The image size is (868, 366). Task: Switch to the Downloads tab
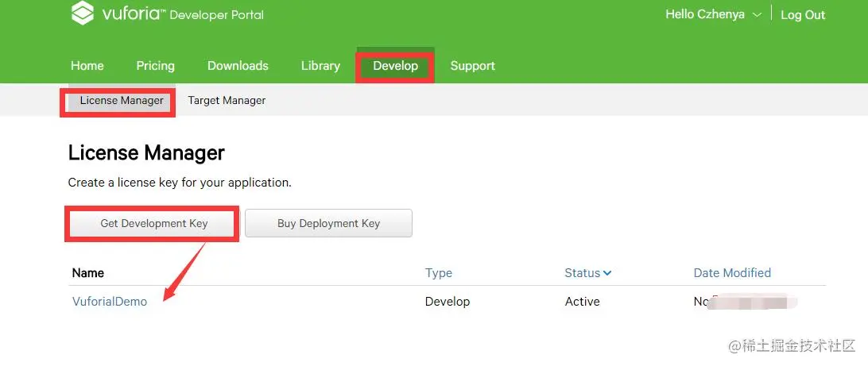tap(238, 66)
